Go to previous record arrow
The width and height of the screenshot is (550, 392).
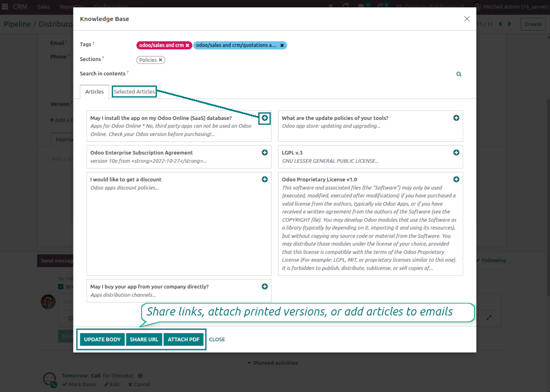(500, 24)
